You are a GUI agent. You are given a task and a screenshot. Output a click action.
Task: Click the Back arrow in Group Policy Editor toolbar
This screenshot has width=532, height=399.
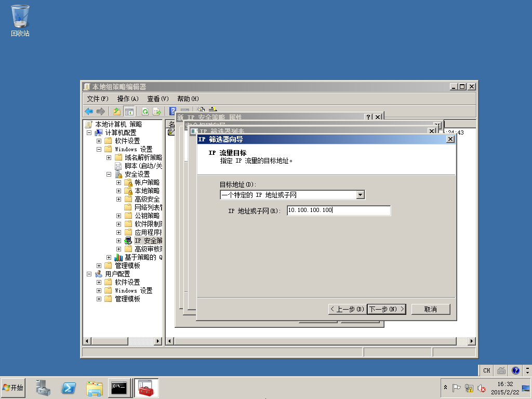tap(89, 111)
